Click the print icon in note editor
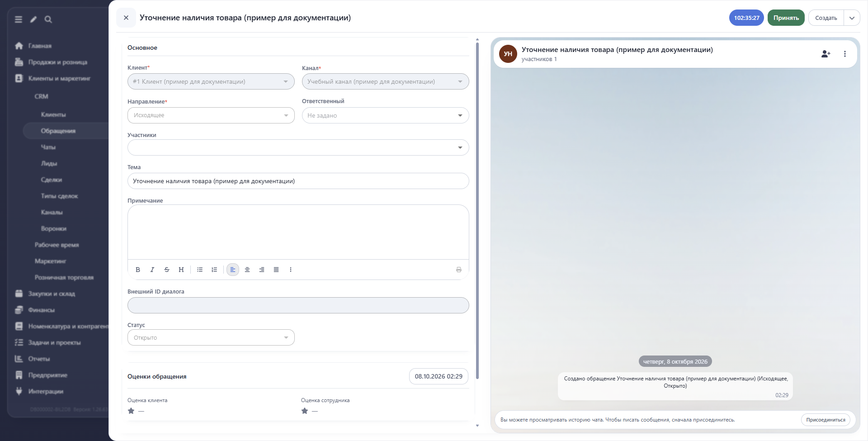Viewport: 868px width, 441px height. pos(459,270)
